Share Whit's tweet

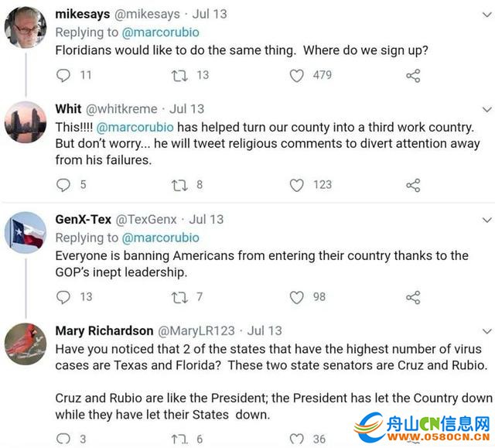pos(413,185)
